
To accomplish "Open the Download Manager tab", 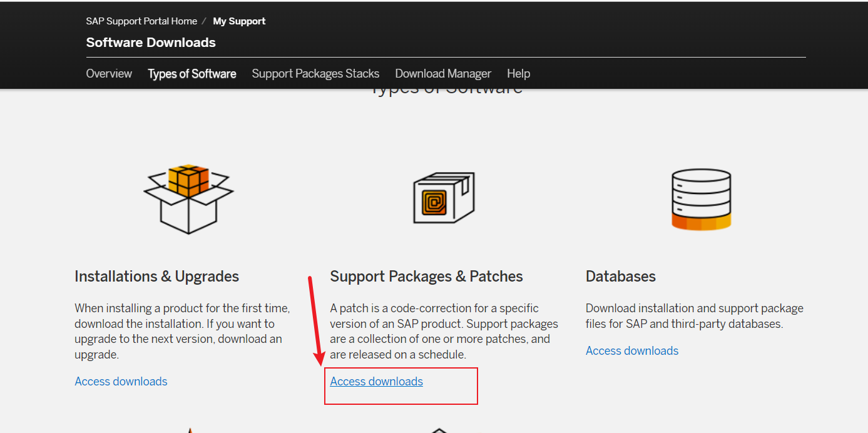I will click(x=443, y=74).
